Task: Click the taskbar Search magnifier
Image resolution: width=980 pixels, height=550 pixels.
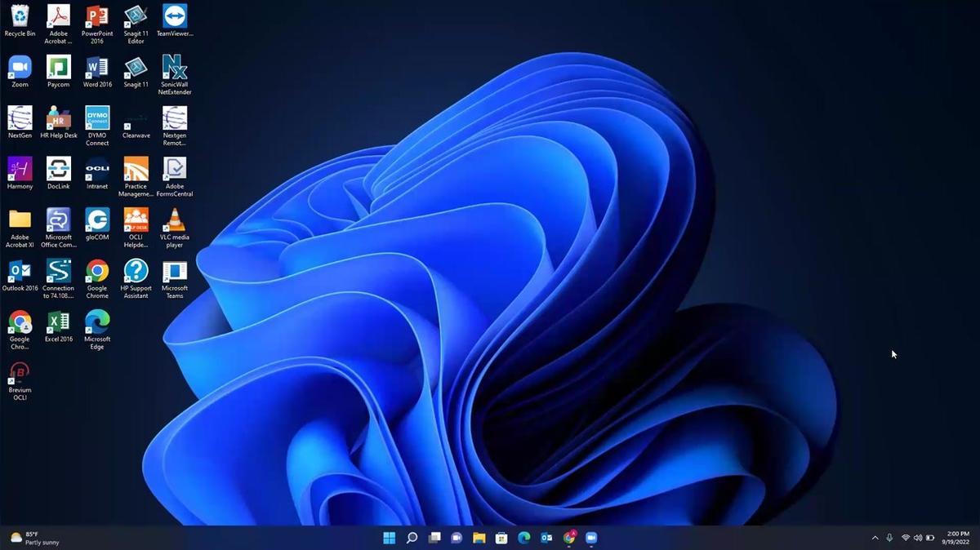Action: [x=412, y=538]
